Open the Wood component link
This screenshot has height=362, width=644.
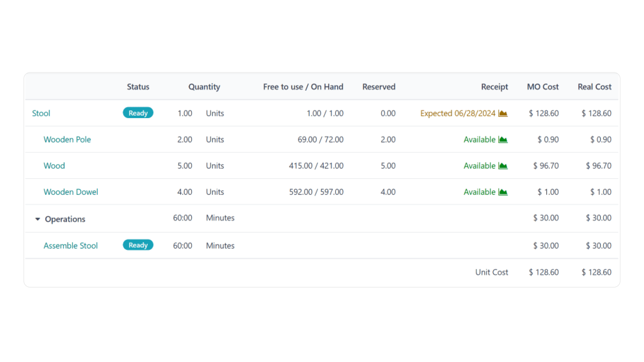pyautogui.click(x=54, y=166)
